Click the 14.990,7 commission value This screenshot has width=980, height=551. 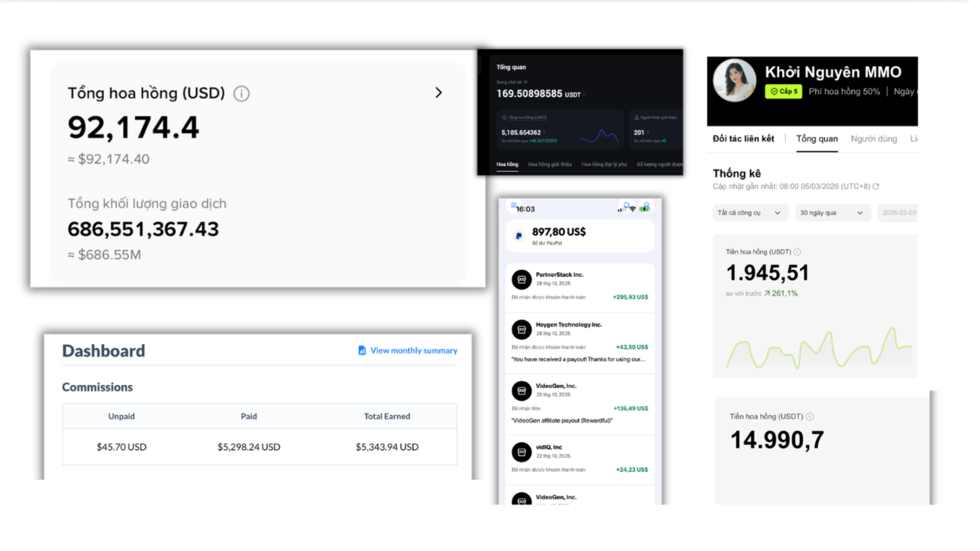(777, 440)
